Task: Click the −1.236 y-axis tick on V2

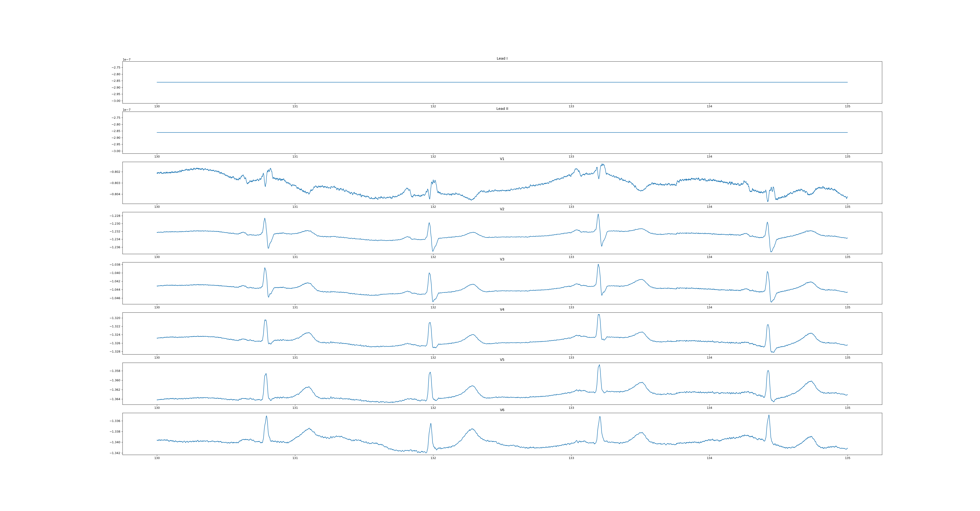Action: 115,247
